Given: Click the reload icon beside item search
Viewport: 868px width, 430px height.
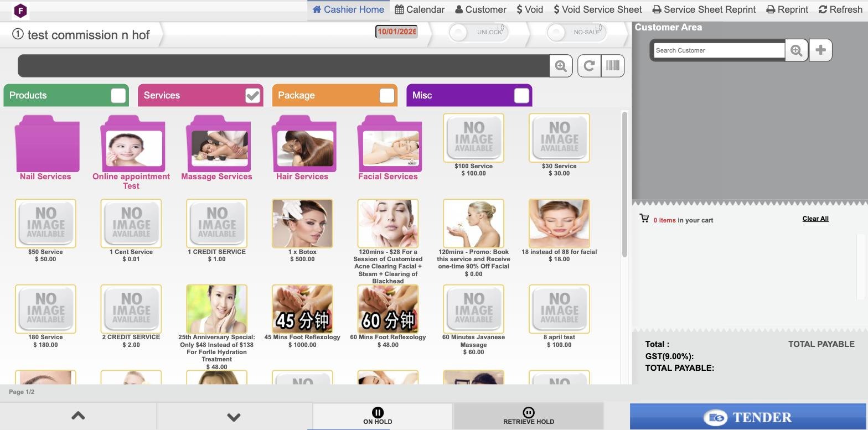Looking at the screenshot, I should (589, 66).
